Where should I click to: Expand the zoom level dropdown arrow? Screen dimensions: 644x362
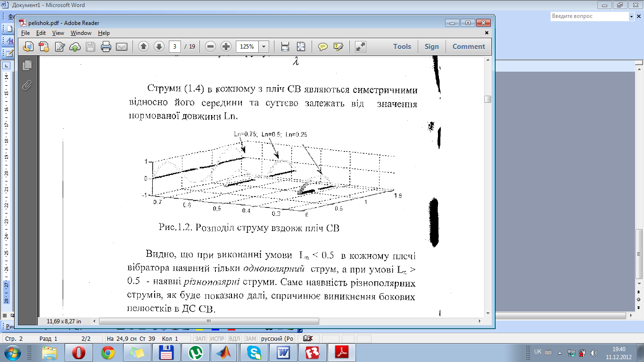pos(264,47)
